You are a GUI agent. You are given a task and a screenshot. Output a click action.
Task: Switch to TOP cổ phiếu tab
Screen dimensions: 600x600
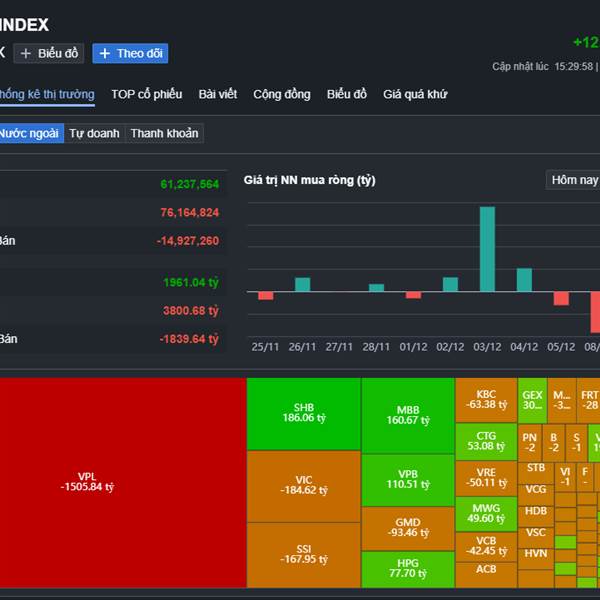click(147, 94)
